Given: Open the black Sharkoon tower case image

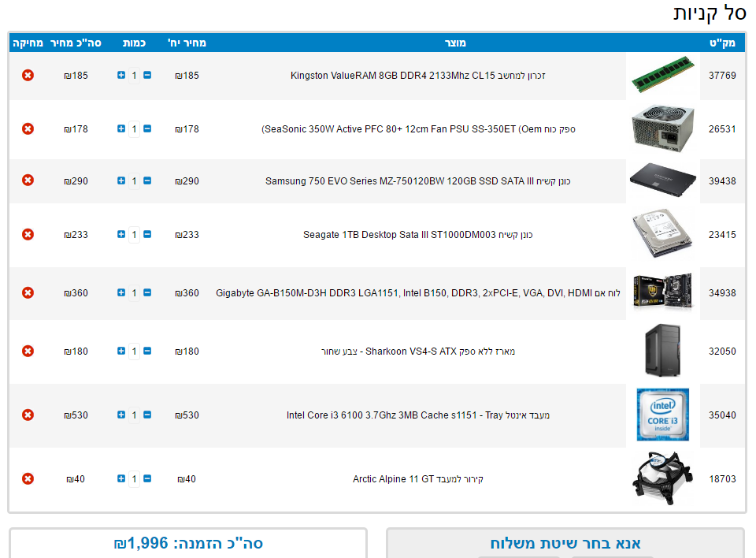Looking at the screenshot, I should [663, 351].
